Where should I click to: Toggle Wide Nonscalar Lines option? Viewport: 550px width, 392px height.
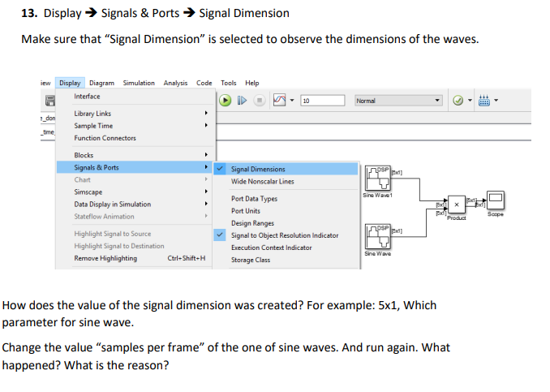point(286,182)
